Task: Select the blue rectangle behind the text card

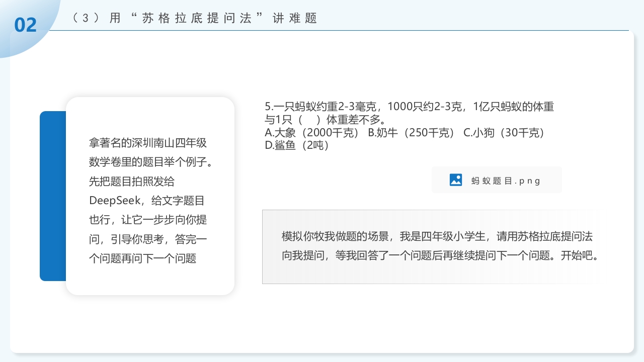Action: coord(52,196)
